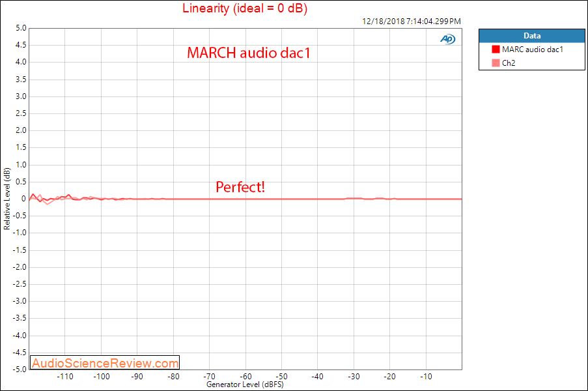Click the -110 tick on the horizontal axis
The height and width of the screenshot is (391, 588).
click(65, 377)
